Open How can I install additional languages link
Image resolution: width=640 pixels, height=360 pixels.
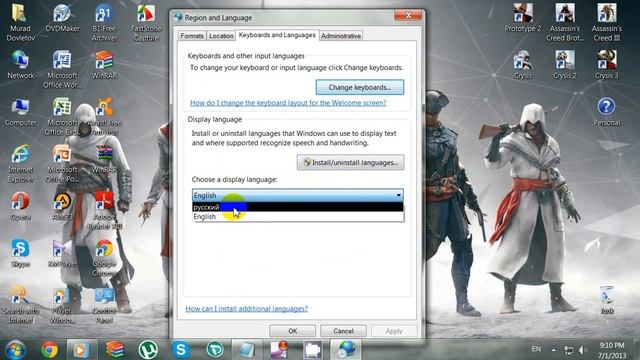pos(247,309)
